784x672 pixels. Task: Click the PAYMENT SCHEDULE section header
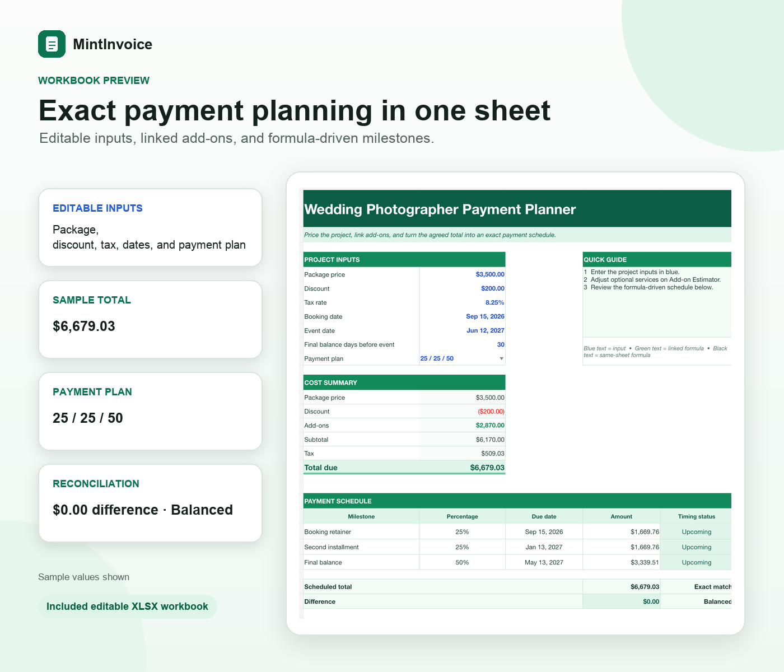pos(517,501)
